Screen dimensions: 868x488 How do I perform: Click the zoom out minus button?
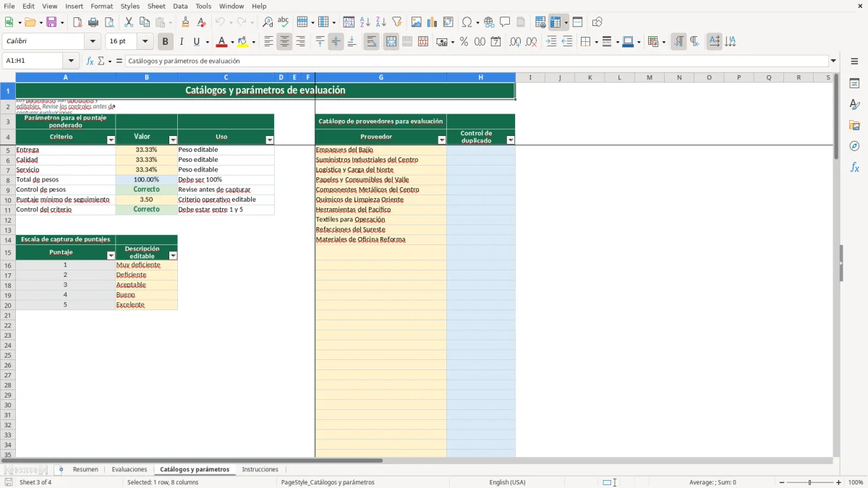pyautogui.click(x=782, y=482)
